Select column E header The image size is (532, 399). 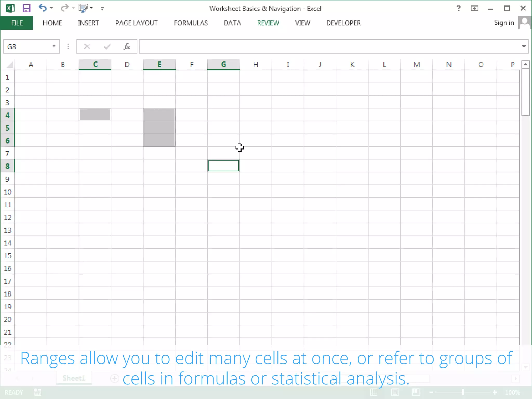click(x=159, y=64)
